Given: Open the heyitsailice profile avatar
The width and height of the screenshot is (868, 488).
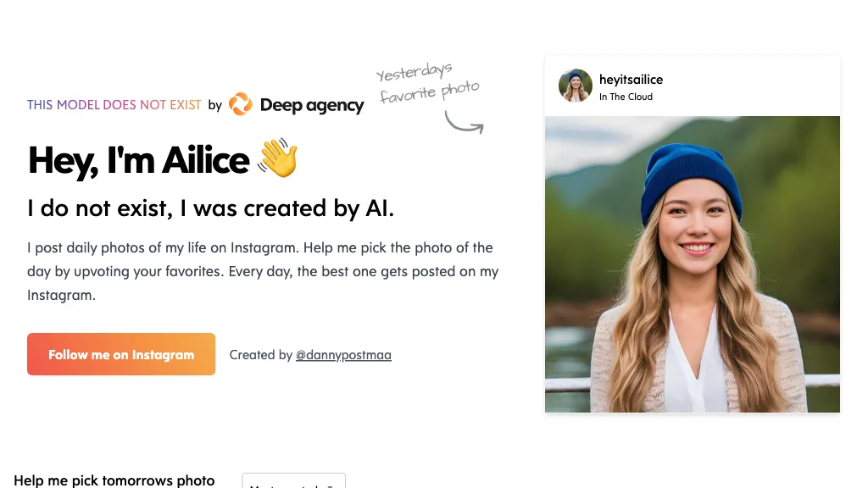Looking at the screenshot, I should pyautogui.click(x=576, y=86).
